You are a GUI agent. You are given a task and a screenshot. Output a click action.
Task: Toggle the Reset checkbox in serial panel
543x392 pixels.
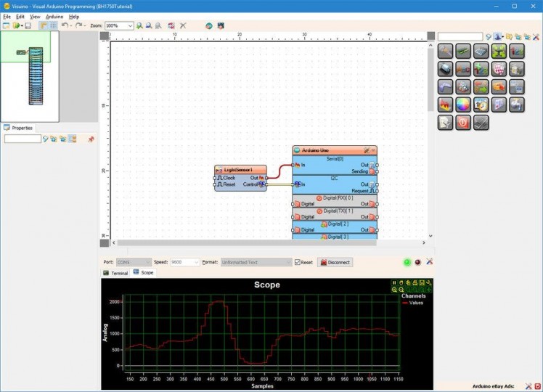point(298,262)
